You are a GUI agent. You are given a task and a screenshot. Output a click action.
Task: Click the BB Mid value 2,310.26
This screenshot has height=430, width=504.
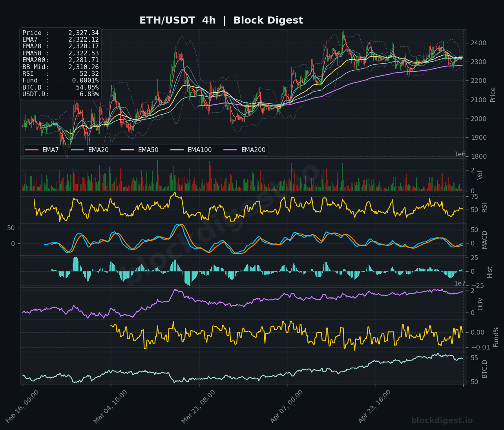pyautogui.click(x=84, y=67)
